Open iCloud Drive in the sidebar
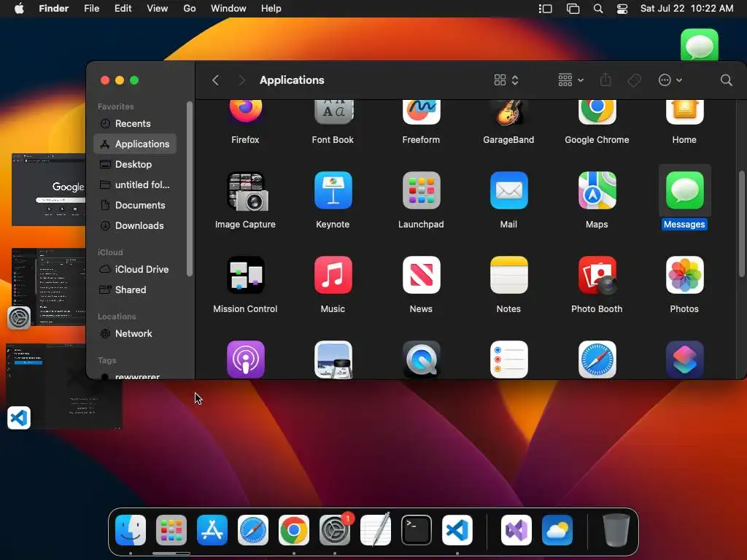The height and width of the screenshot is (560, 747). pyautogui.click(x=135, y=269)
